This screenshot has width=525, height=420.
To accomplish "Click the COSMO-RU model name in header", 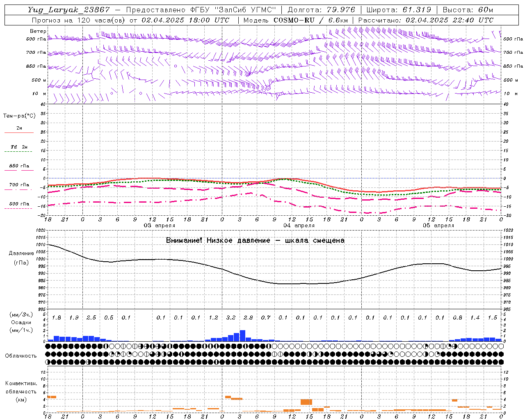I will pos(294,20).
